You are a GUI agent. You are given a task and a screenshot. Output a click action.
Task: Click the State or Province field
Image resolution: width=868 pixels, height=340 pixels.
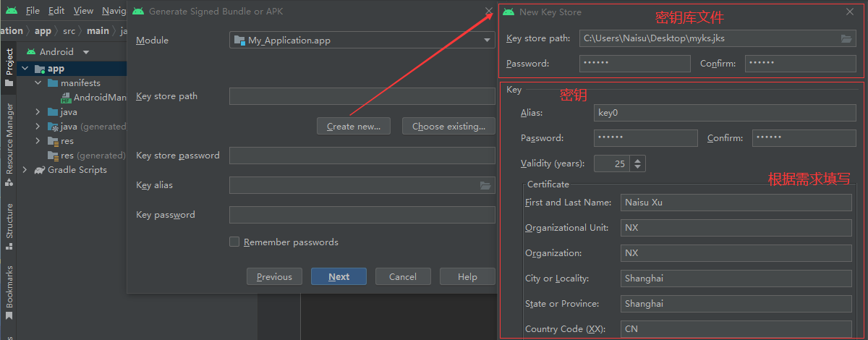pos(736,304)
